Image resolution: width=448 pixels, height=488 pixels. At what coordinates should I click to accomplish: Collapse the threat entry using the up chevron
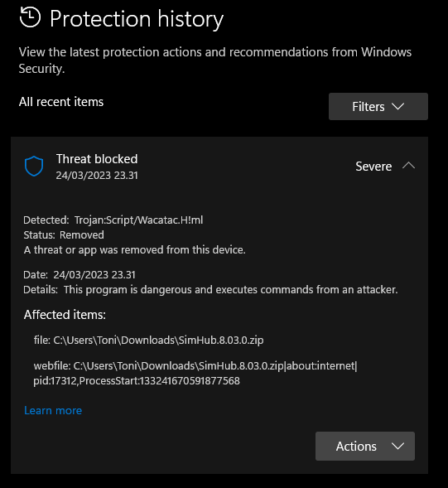[408, 165]
